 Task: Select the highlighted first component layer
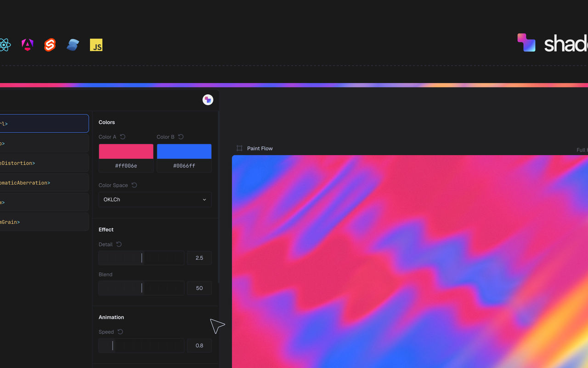[x=44, y=123]
